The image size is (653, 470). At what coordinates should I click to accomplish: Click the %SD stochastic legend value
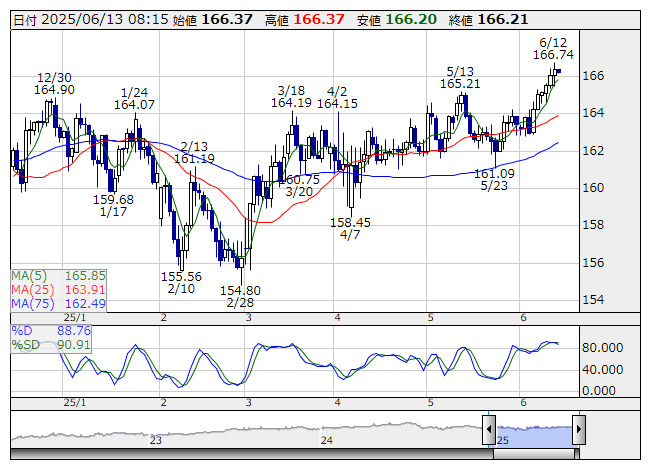coord(51,345)
